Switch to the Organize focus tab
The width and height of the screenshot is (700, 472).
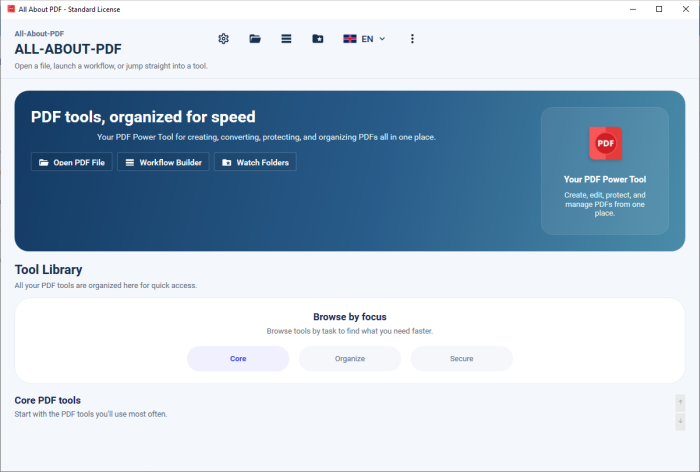(350, 359)
